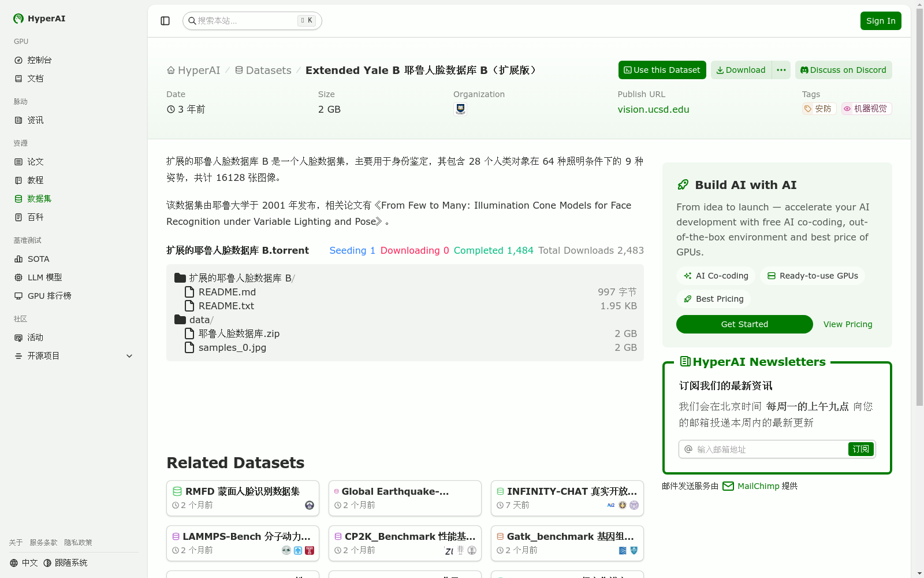Toggle the sidebar panel icon
This screenshot has width=924, height=578.
165,21
